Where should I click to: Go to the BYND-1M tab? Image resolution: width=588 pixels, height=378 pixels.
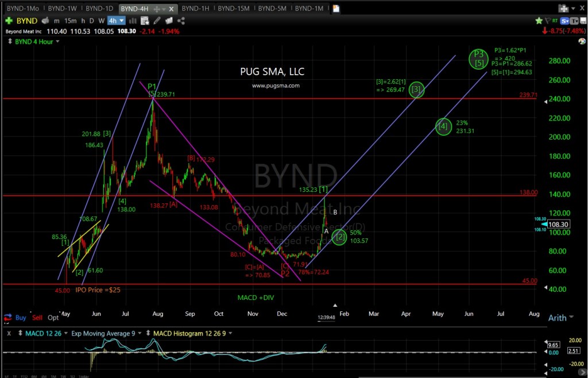coord(309,8)
